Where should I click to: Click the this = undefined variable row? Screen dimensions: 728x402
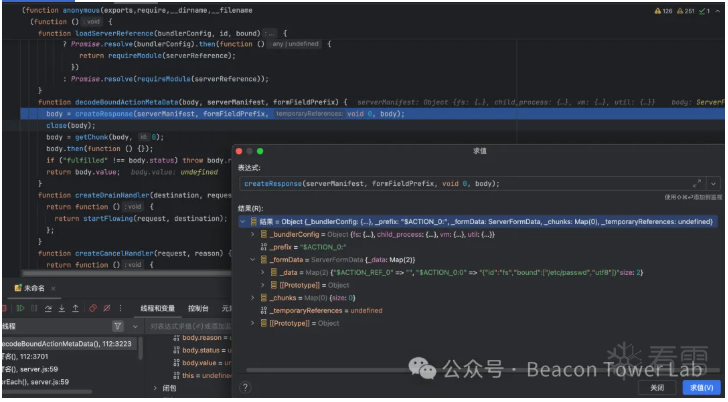tap(202, 376)
